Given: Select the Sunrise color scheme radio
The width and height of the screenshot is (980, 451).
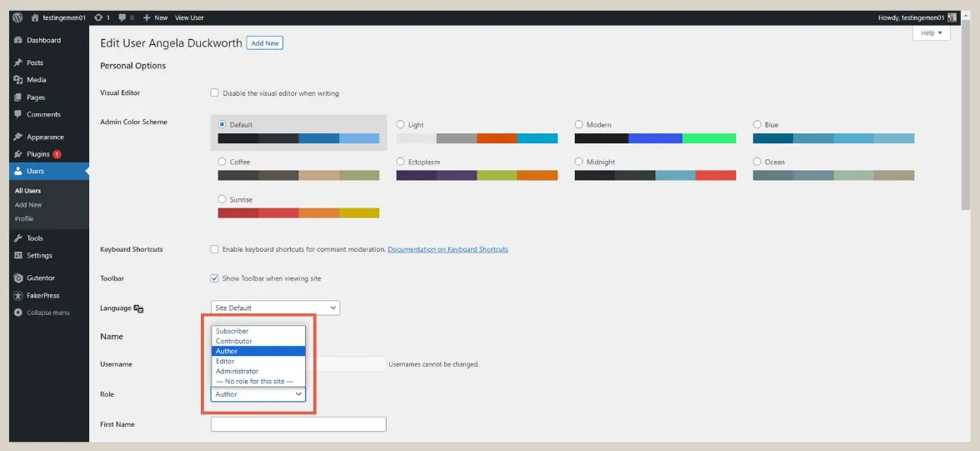Looking at the screenshot, I should (222, 199).
